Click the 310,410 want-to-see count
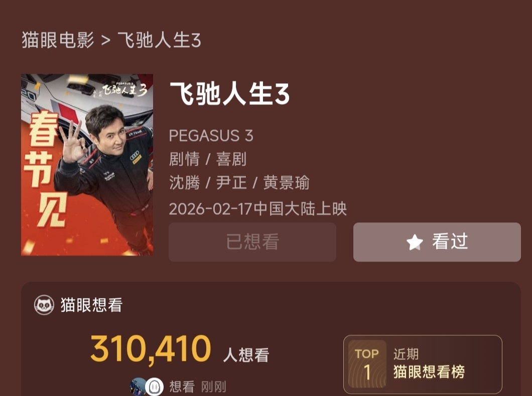Screen dimensions: 532x396 coord(151,349)
